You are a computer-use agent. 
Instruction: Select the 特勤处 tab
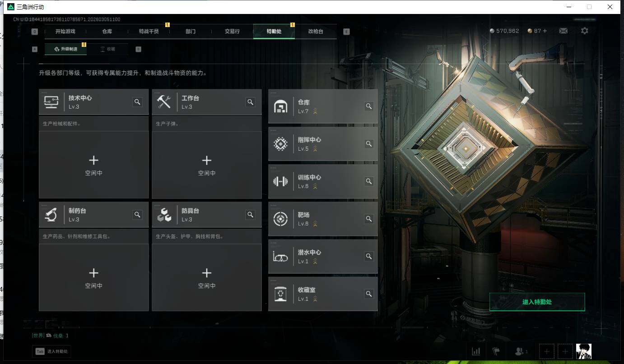click(274, 32)
